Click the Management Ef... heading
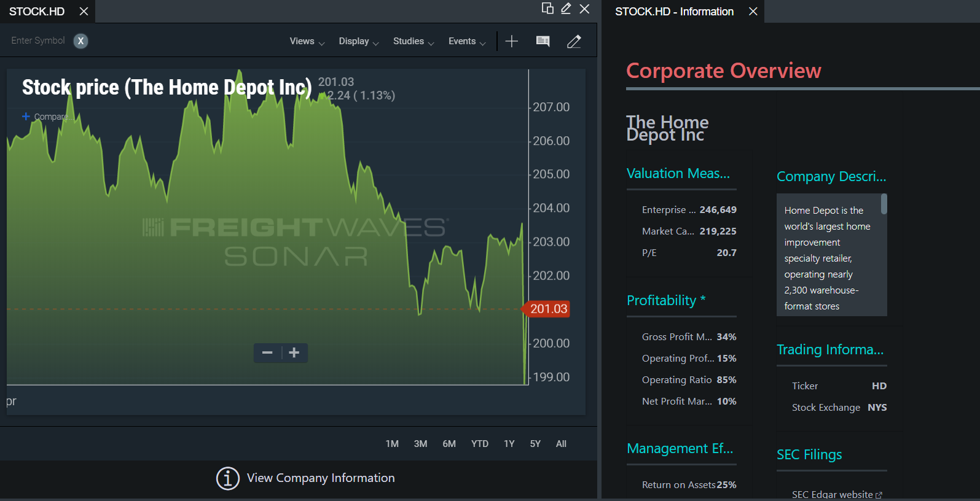 (680, 449)
